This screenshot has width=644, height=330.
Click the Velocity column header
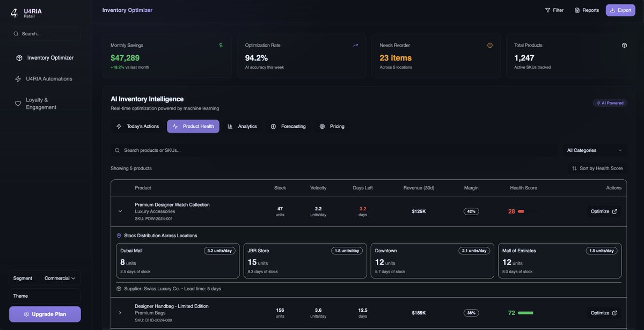tap(318, 188)
